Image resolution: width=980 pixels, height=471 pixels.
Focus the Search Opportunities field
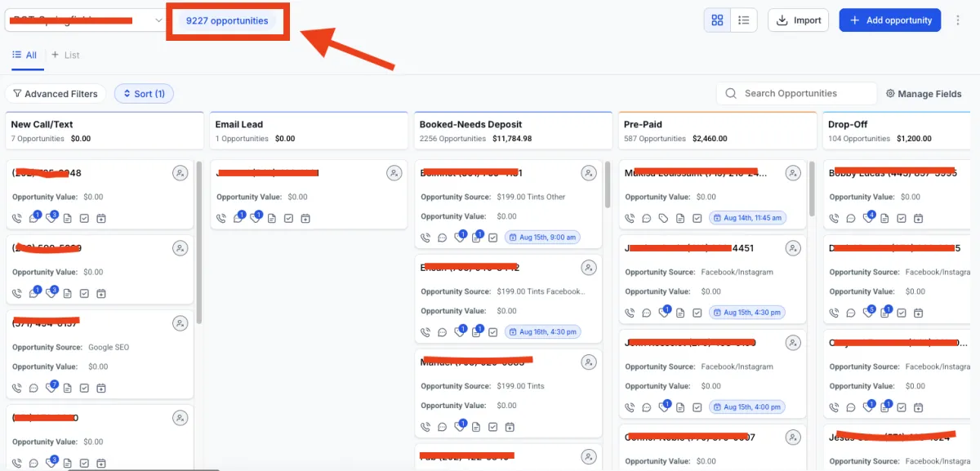796,94
